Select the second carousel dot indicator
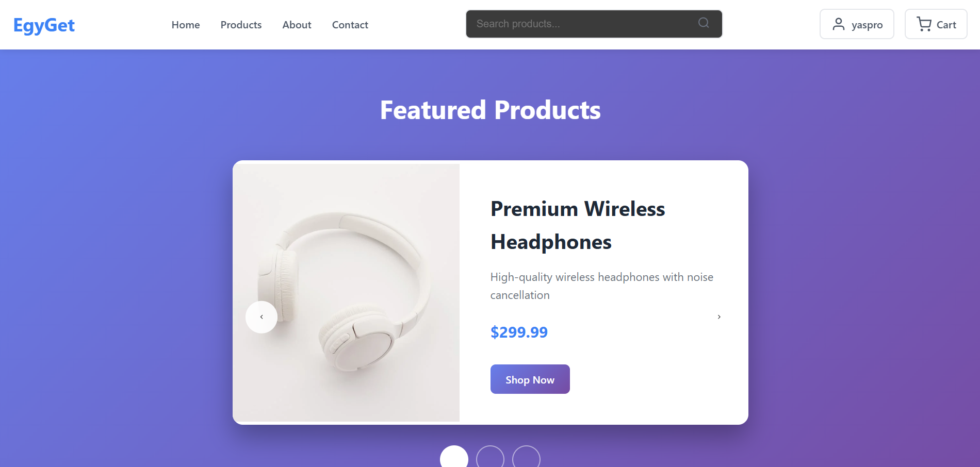Screen dimensions: 980x467 490,457
